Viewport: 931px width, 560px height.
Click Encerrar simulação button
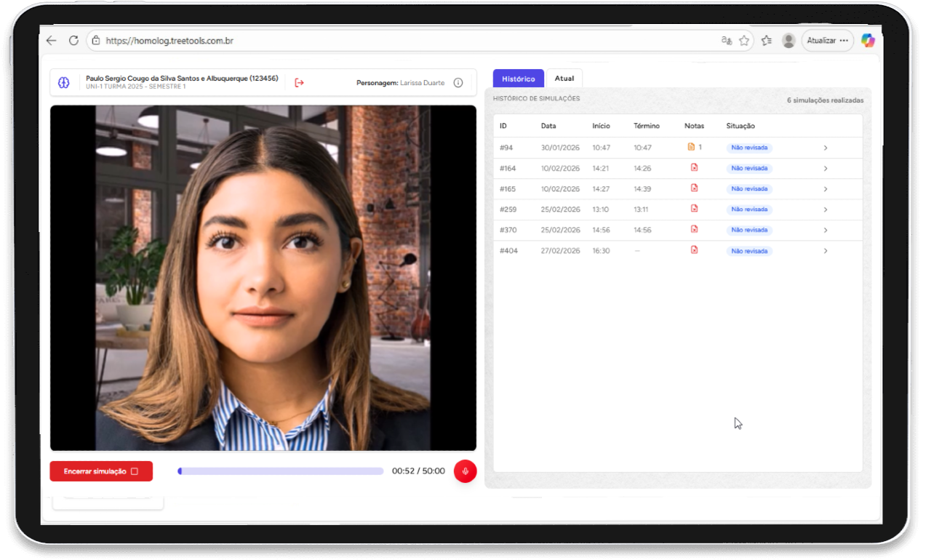pyautogui.click(x=101, y=471)
